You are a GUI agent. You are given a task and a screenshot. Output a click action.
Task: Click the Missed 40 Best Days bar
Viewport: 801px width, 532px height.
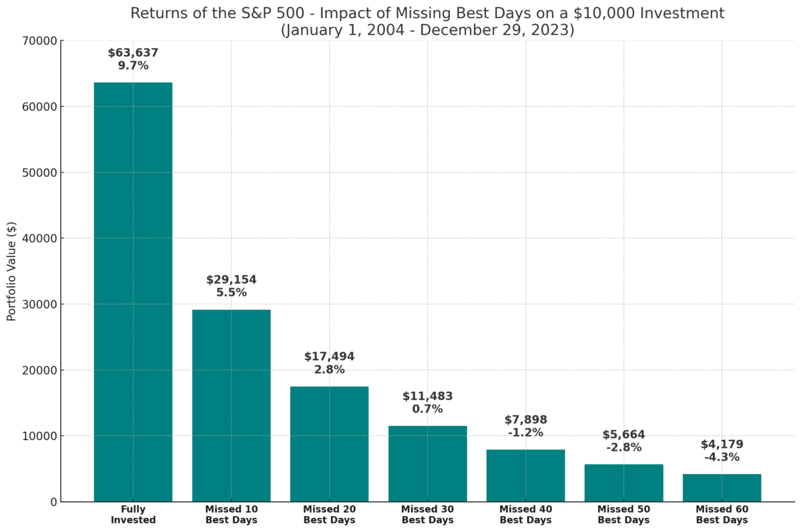tap(525, 475)
